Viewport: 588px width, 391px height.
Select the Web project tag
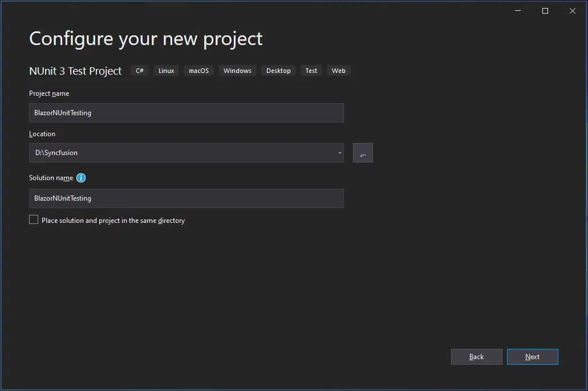(x=338, y=70)
